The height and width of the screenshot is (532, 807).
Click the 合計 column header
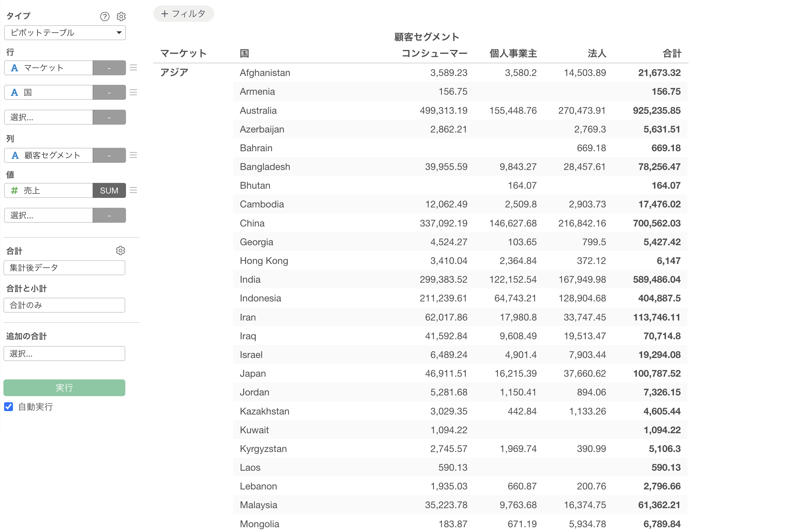coord(671,53)
